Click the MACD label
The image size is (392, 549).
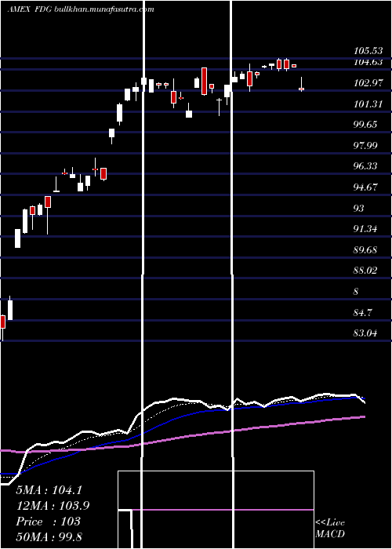[330, 534]
